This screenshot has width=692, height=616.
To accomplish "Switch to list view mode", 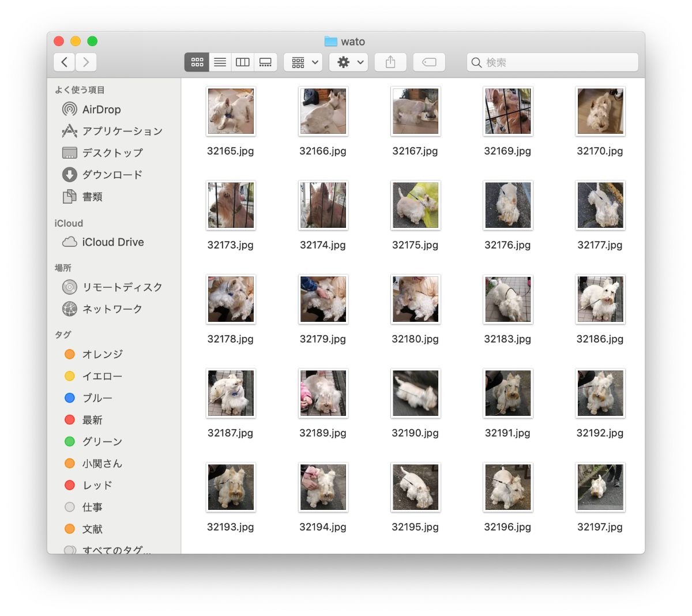I will click(220, 62).
